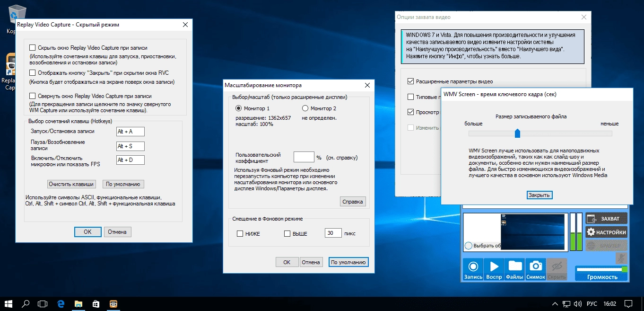Image resolution: width=644 pixels, height=311 pixels.
Task: Open File Explorer from taskbar
Action: tap(78, 303)
